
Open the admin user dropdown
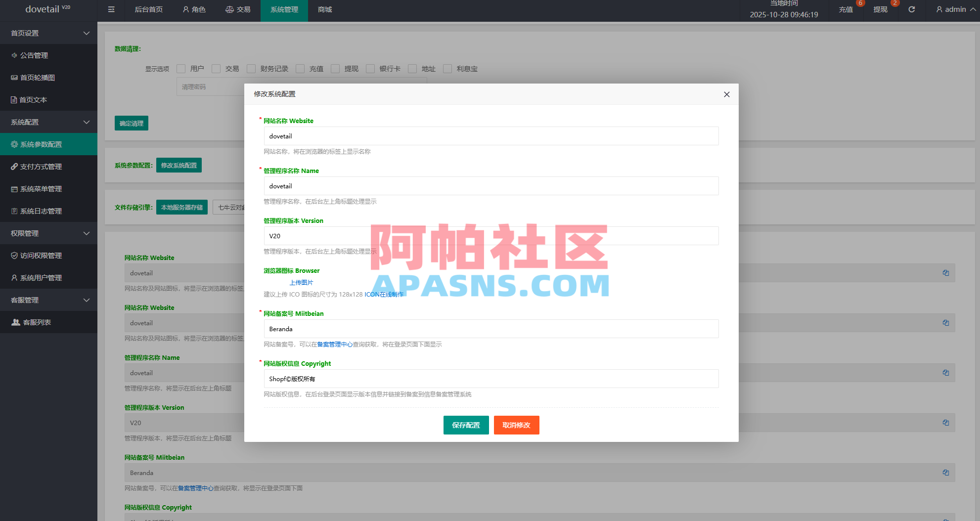point(955,9)
